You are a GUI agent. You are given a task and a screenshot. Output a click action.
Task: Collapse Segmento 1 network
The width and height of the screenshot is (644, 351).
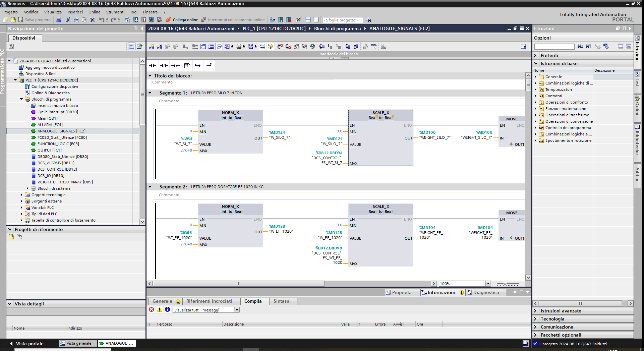(150, 93)
